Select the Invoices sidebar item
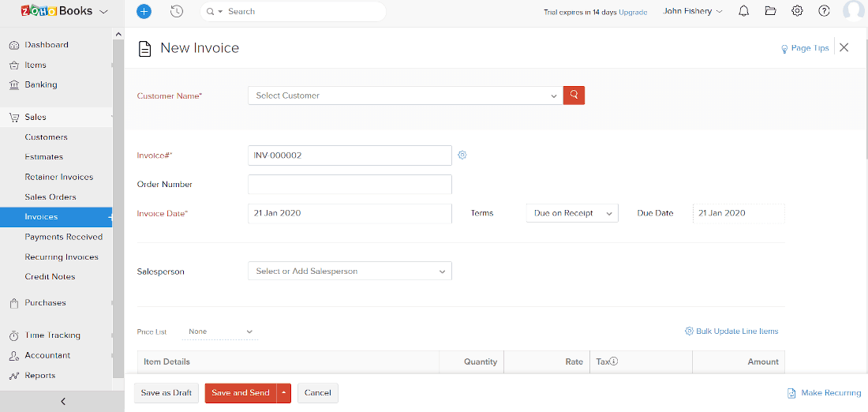This screenshot has width=868, height=412. [x=56, y=217]
